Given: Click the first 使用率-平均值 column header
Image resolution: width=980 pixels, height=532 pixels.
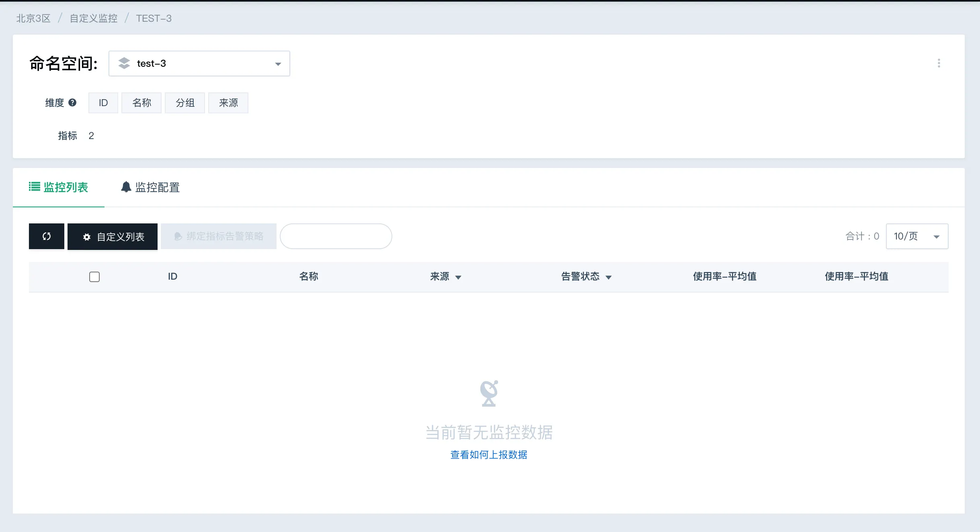Looking at the screenshot, I should click(725, 276).
